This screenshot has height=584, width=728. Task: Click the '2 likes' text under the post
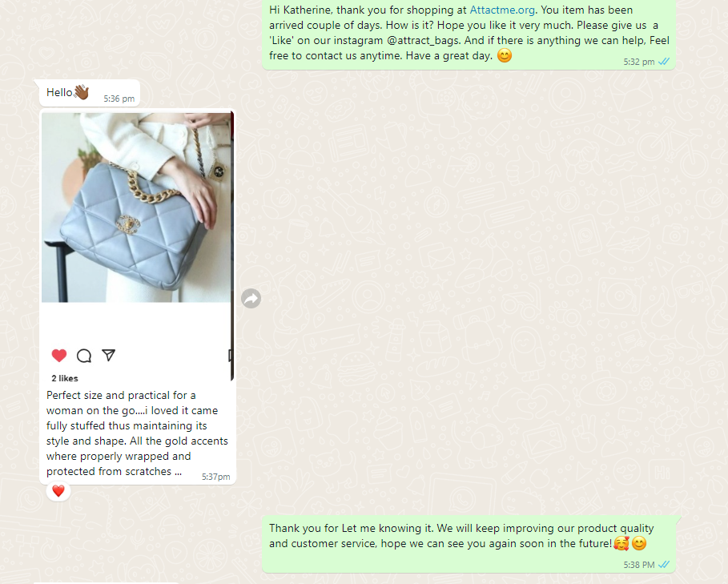(x=65, y=378)
